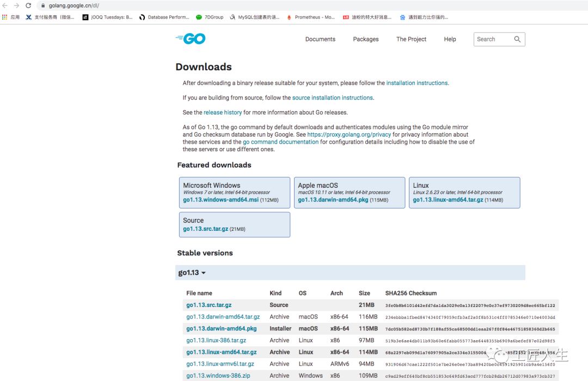Download go1.13.src.tar.gz from Source box

point(205,229)
